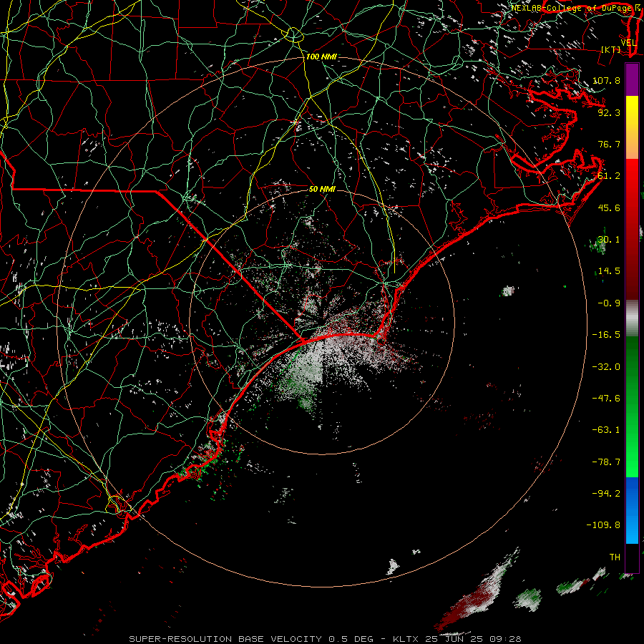Click the -94.2 legend value
The height and width of the screenshot is (644, 644).
tap(607, 494)
